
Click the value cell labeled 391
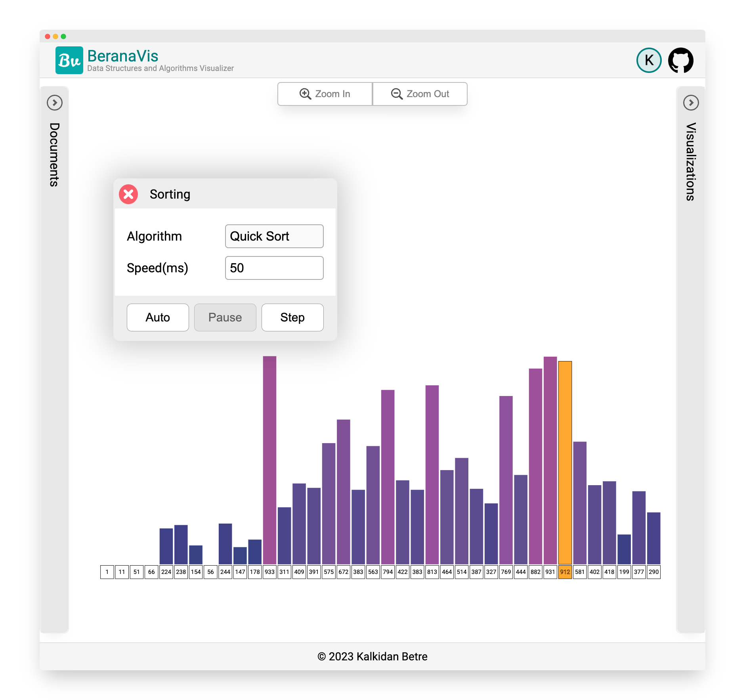tap(314, 572)
